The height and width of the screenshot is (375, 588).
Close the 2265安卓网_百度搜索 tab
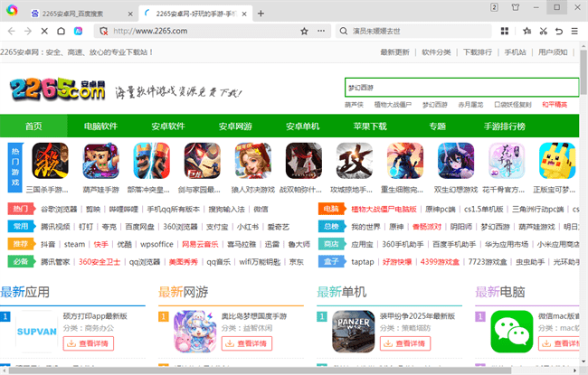coord(130,14)
